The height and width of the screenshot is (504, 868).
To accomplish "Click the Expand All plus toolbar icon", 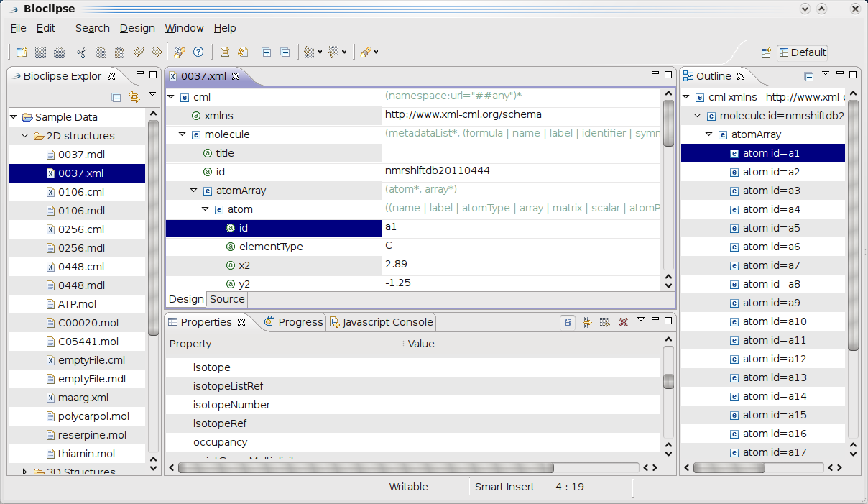I will (x=267, y=52).
